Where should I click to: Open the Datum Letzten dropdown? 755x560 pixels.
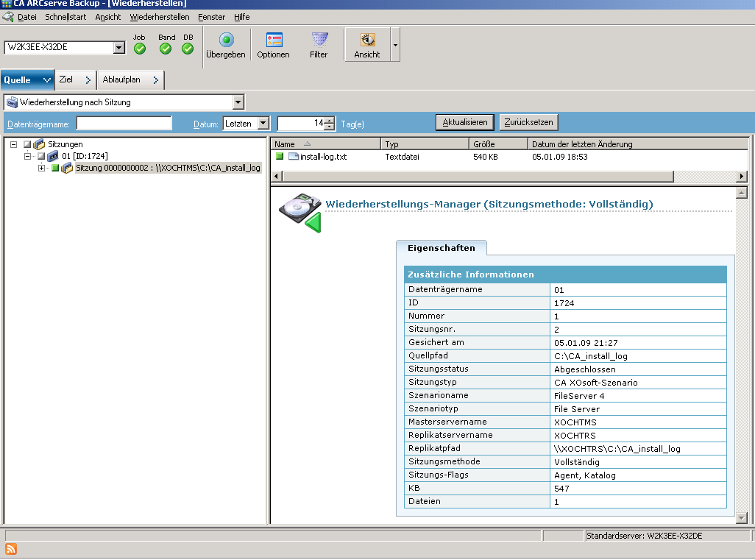(263, 124)
